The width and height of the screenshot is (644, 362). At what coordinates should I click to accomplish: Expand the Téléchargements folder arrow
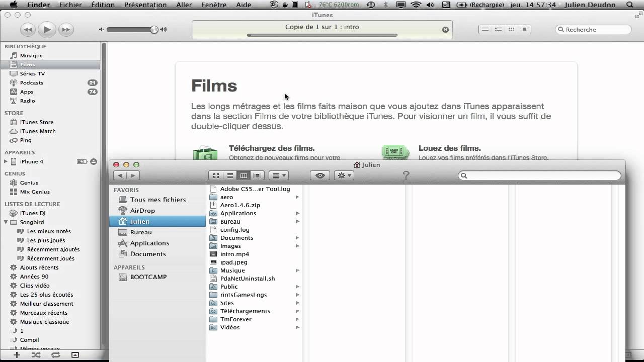297,311
